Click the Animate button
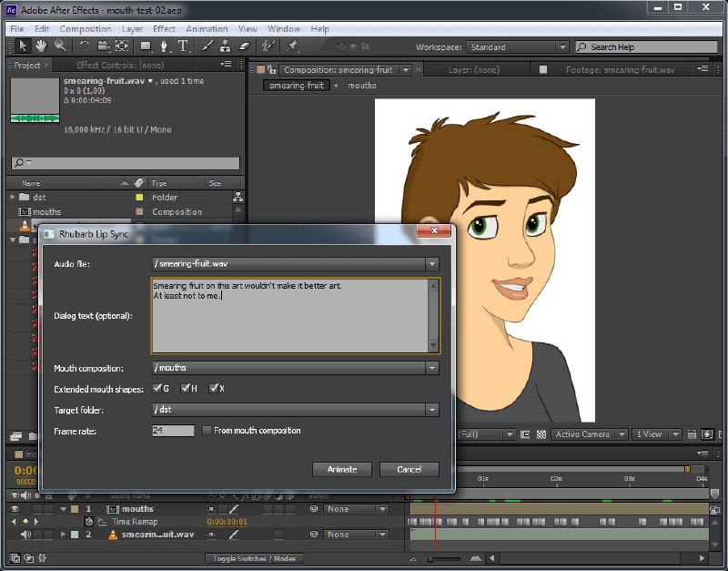Image resolution: width=728 pixels, height=571 pixels. tap(342, 469)
